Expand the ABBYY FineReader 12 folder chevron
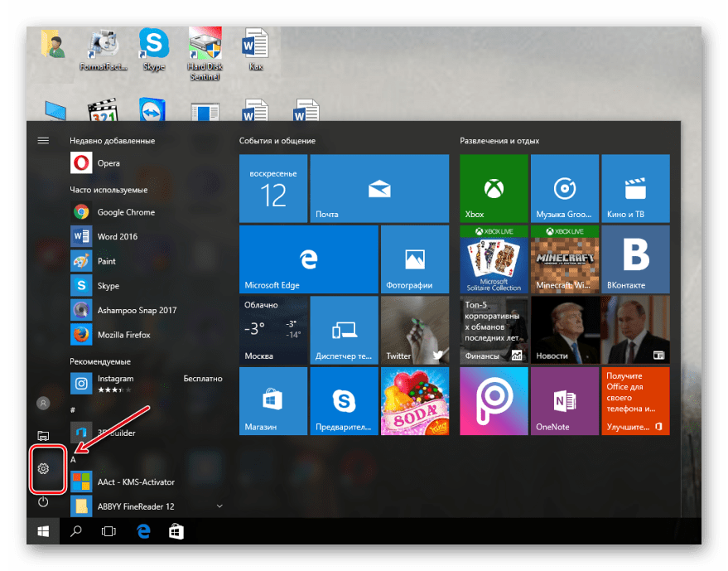This screenshot has width=728, height=571. click(219, 506)
